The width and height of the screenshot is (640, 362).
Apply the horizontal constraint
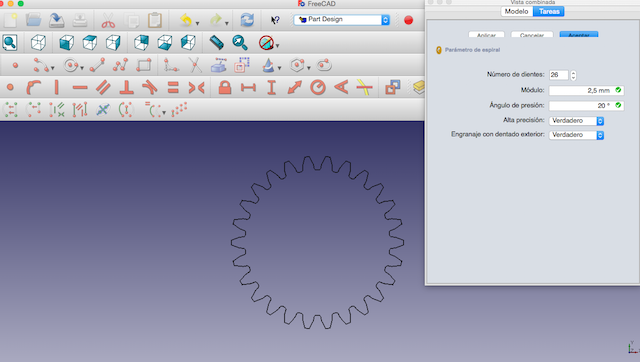(80, 87)
